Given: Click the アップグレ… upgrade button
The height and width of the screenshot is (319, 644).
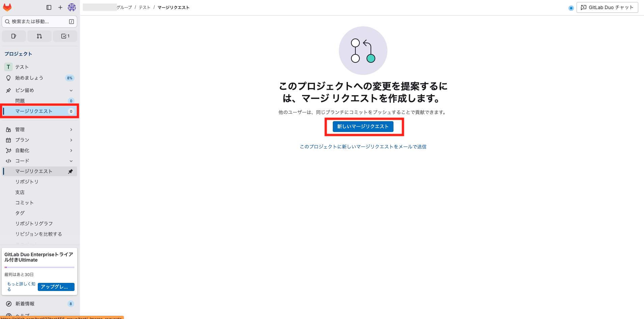Looking at the screenshot, I should [x=56, y=287].
